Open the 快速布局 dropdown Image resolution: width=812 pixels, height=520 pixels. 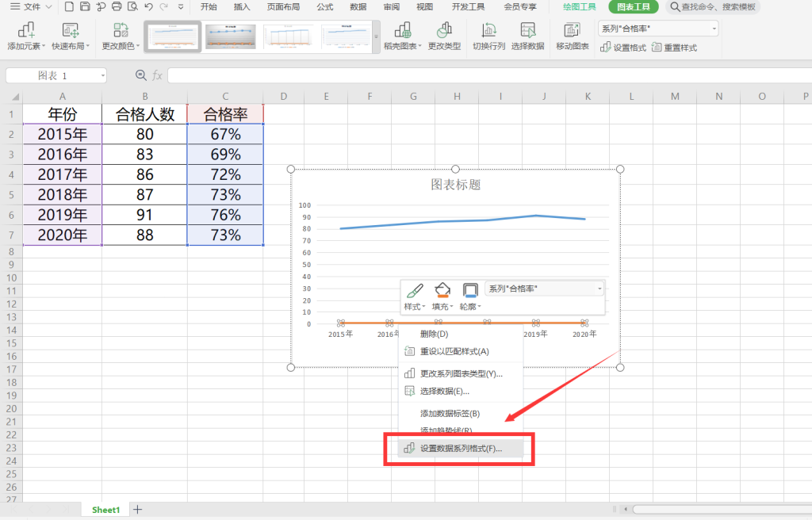pyautogui.click(x=71, y=36)
